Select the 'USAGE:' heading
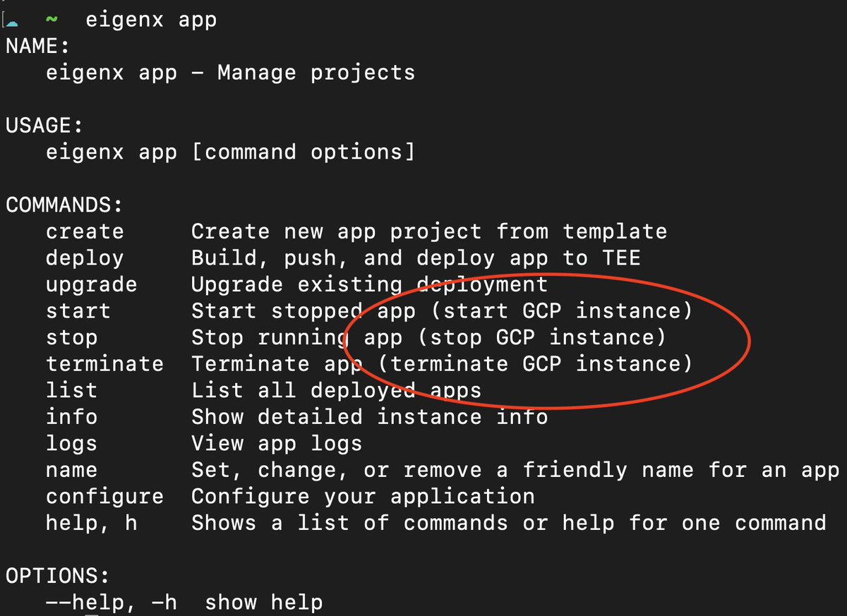The image size is (847, 616). tap(44, 126)
